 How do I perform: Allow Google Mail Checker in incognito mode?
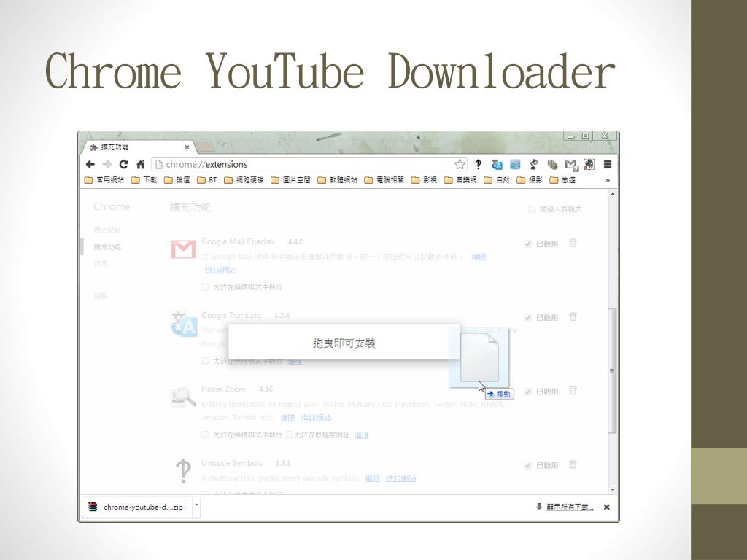coord(205,287)
